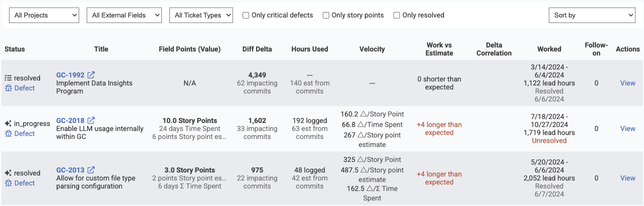644x206 pixels.
Task: Open external link icon beside GC-2018
Action: pyautogui.click(x=91, y=120)
